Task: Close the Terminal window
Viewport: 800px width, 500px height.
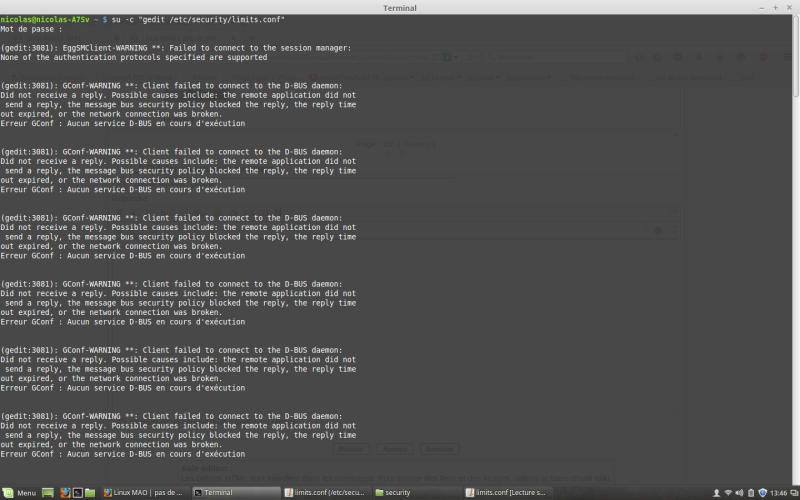Action: 789,8
